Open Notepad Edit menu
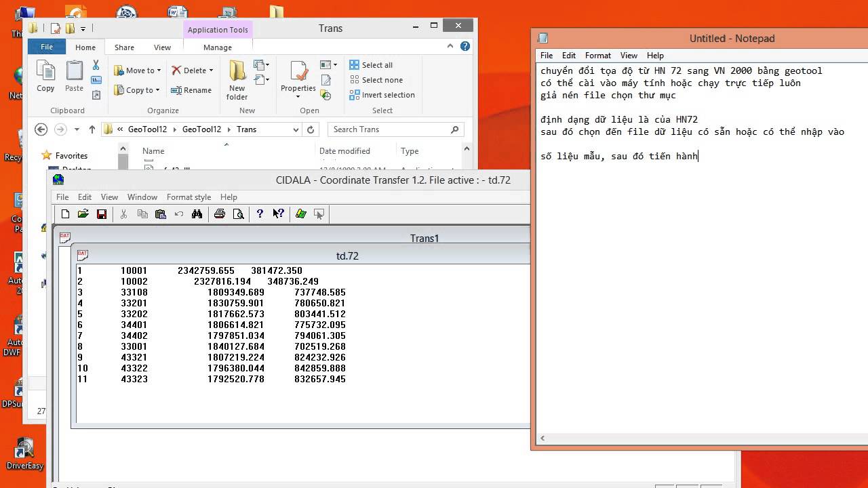This screenshot has width=868, height=488. click(569, 56)
